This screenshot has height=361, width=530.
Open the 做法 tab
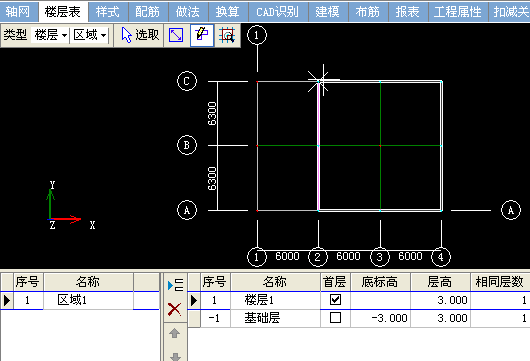188,12
